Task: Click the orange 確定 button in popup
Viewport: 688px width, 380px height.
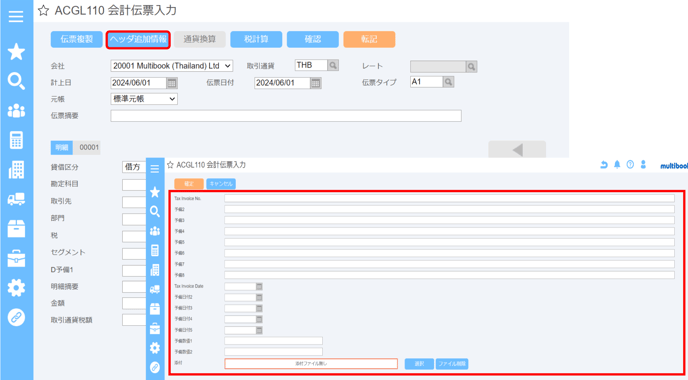Action: pyautogui.click(x=189, y=184)
